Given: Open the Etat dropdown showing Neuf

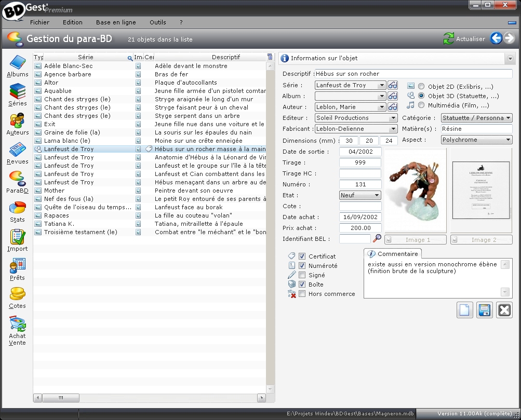Looking at the screenshot, I should click(377, 196).
